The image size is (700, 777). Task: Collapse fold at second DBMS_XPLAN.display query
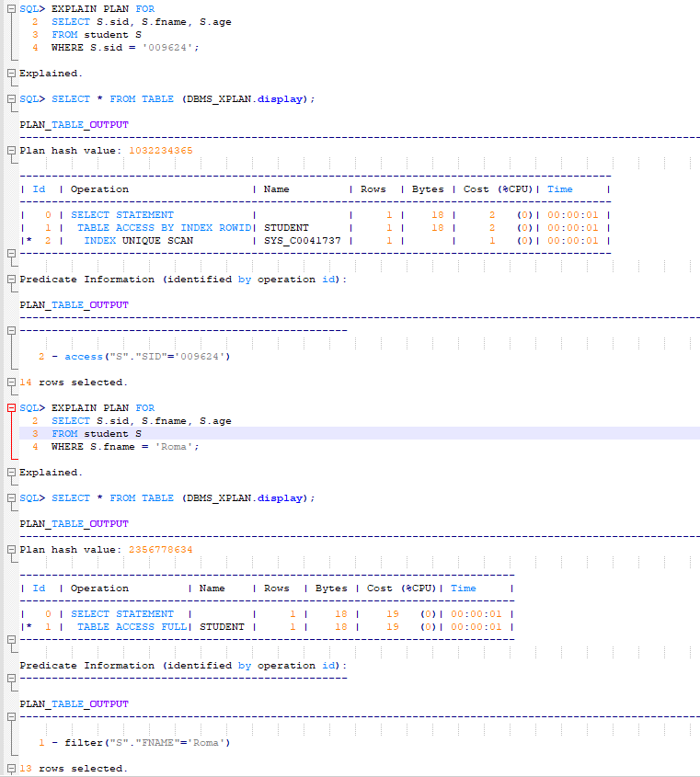tap(11, 498)
